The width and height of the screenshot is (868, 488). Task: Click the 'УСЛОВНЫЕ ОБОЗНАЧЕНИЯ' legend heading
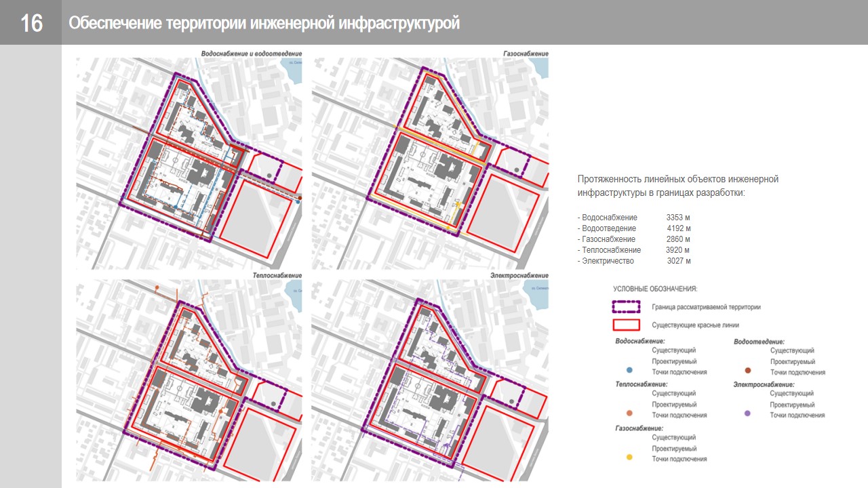(654, 289)
